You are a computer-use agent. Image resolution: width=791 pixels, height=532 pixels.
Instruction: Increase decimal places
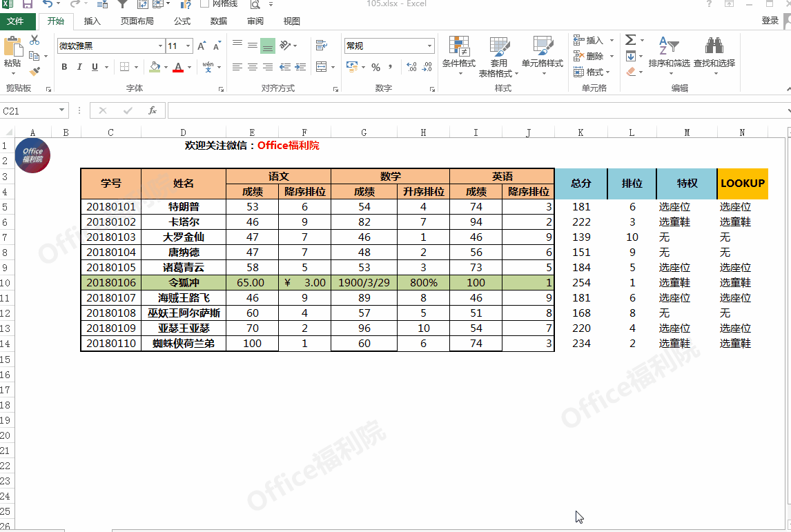(411, 67)
